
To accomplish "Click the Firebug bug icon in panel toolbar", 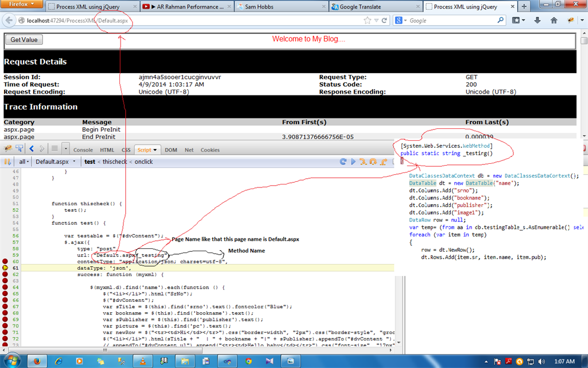I will pyautogui.click(x=8, y=149).
